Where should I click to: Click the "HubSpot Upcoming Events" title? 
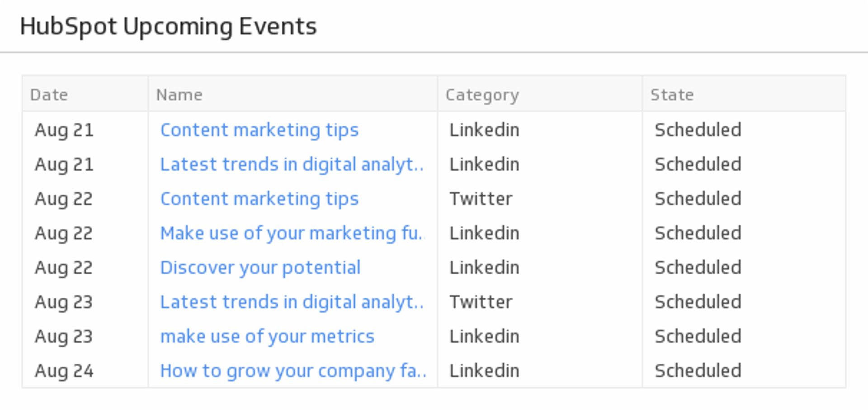click(168, 26)
